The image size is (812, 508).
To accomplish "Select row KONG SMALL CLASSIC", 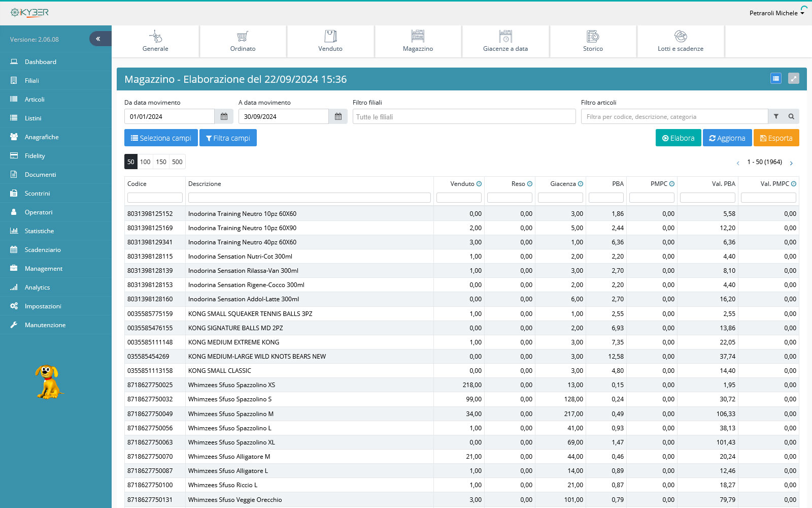I will coord(462,370).
